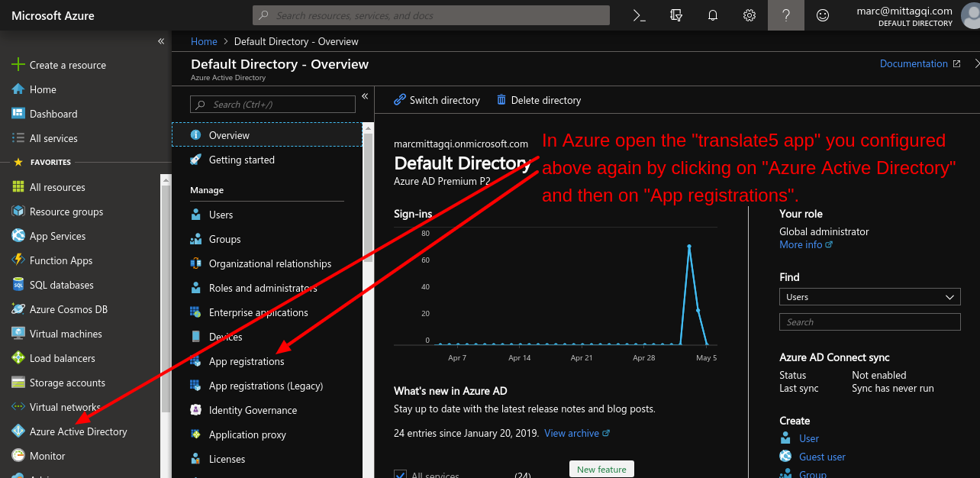
Task: Collapse the left portal sidebar
Action: [x=161, y=41]
